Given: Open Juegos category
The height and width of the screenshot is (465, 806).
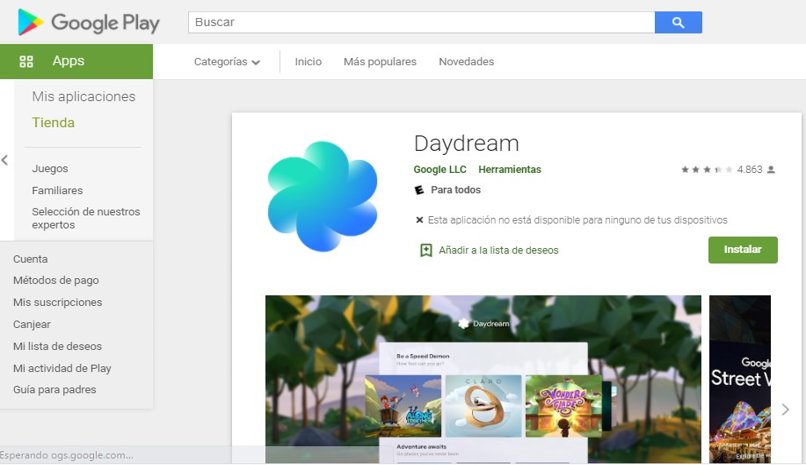Looking at the screenshot, I should click(50, 169).
